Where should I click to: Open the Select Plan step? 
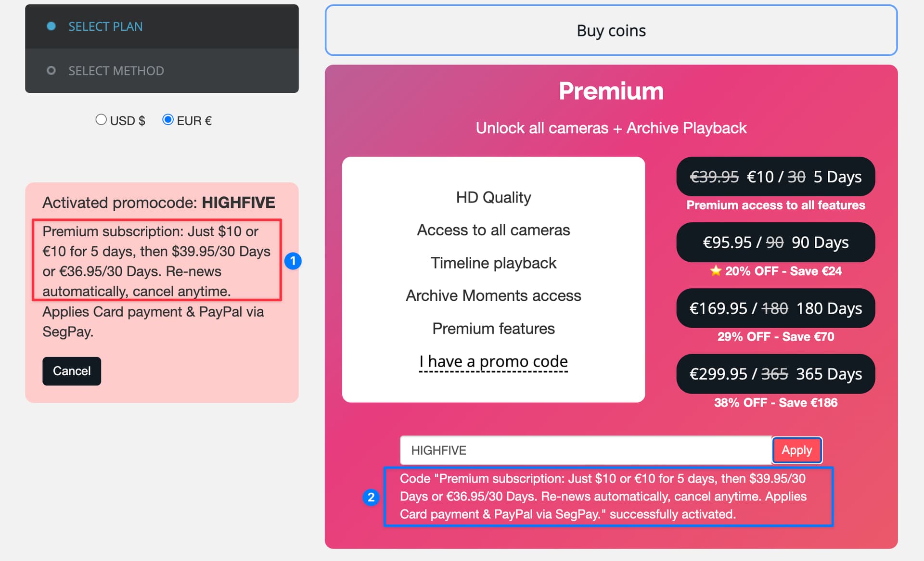click(x=162, y=26)
